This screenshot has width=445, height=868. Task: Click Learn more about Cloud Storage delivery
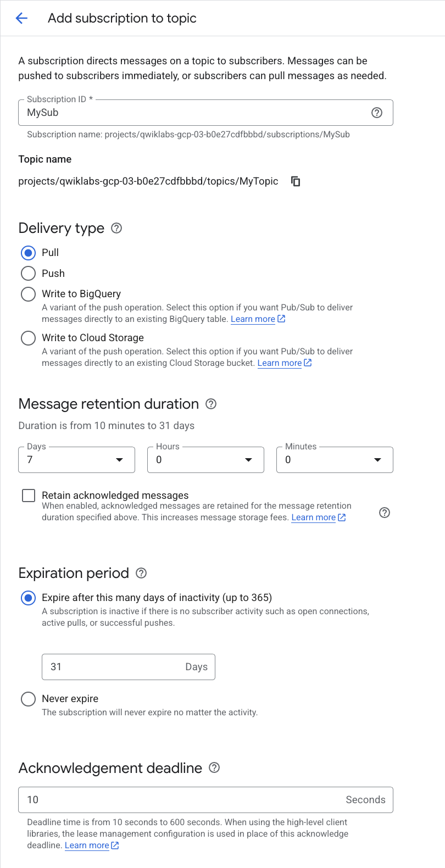[x=280, y=363]
